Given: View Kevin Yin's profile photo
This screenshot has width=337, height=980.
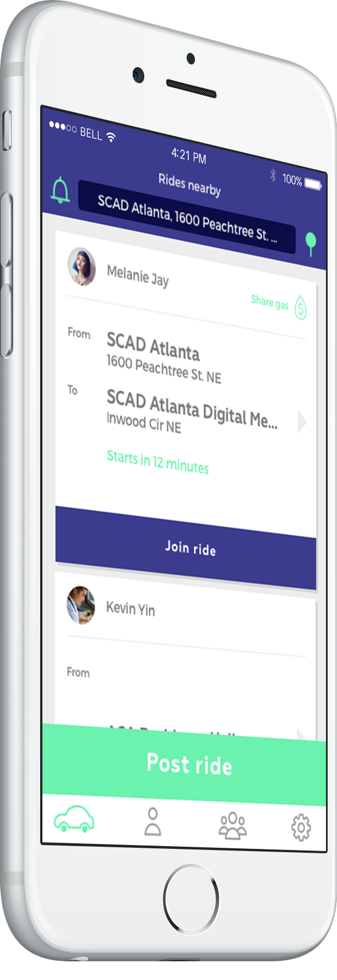Looking at the screenshot, I should [81, 605].
